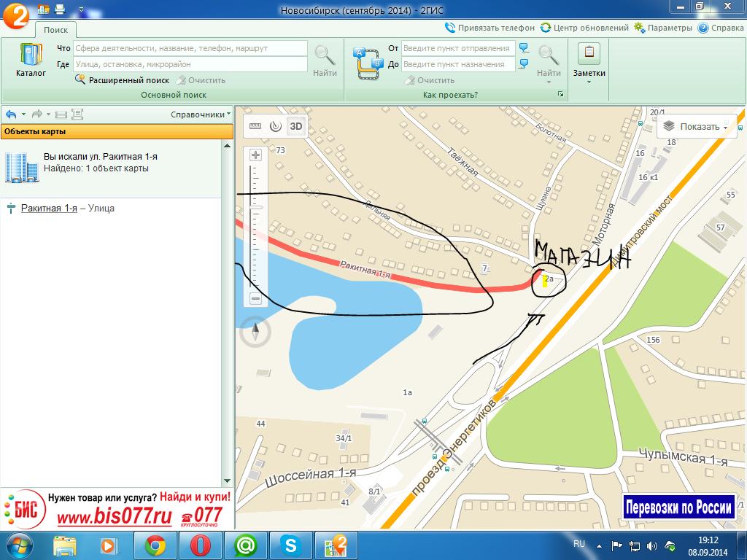Expand the Заметки notes dropdown arrow
Viewport: 747px width, 560px height.
(x=588, y=82)
